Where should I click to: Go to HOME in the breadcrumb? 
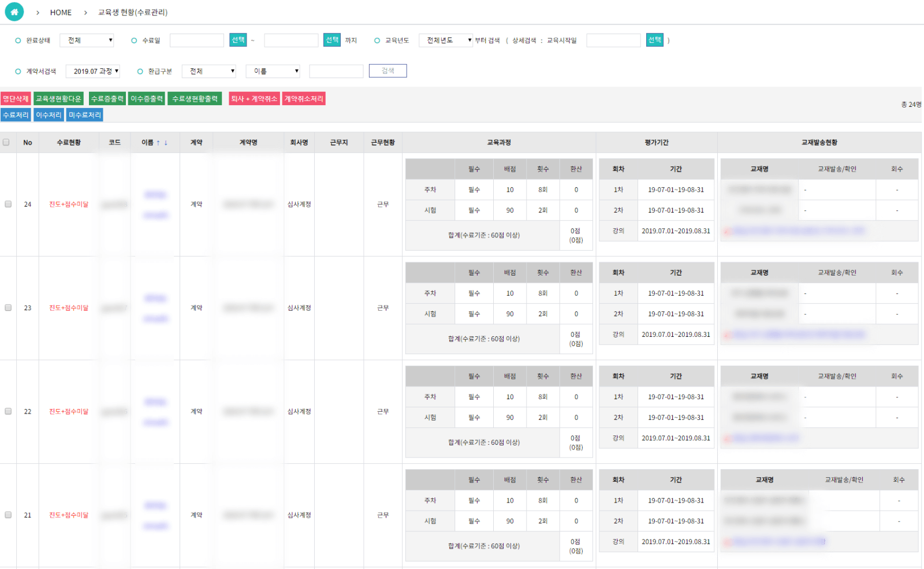pos(61,12)
